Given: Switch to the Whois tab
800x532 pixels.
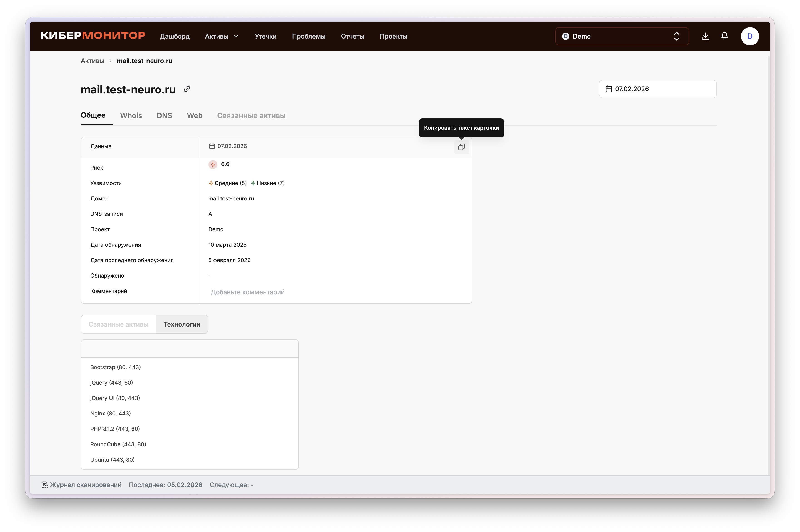Looking at the screenshot, I should [131, 116].
